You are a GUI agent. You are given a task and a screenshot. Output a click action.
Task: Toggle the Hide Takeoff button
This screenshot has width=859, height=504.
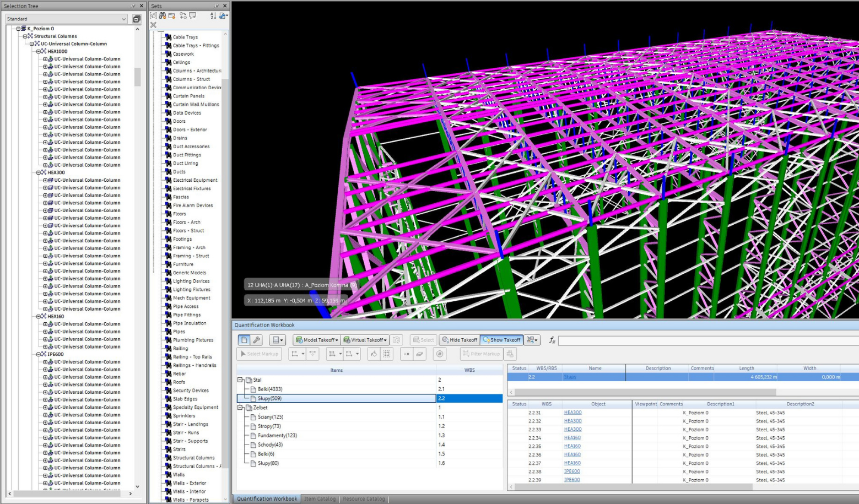coord(459,340)
